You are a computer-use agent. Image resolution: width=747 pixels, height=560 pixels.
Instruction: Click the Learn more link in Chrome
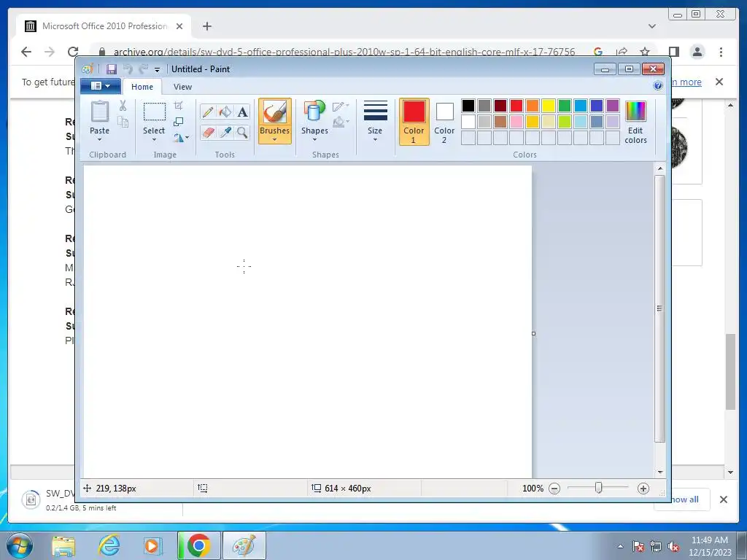point(686,82)
